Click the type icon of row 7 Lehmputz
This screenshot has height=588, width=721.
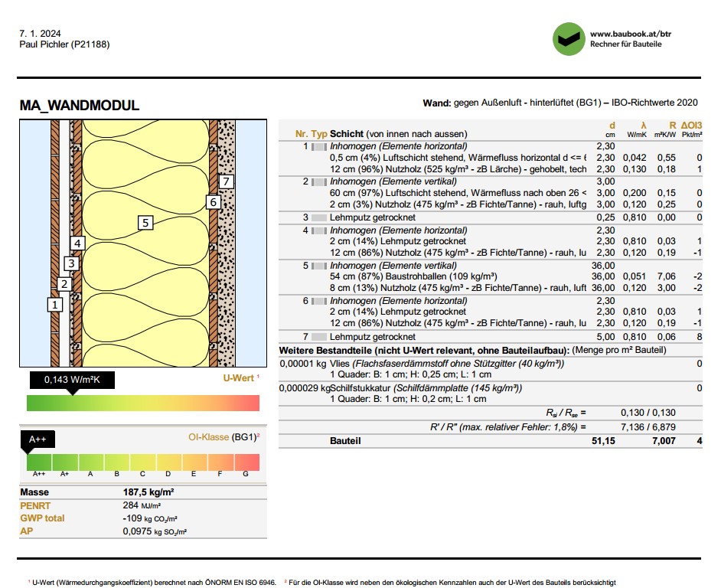(320, 337)
